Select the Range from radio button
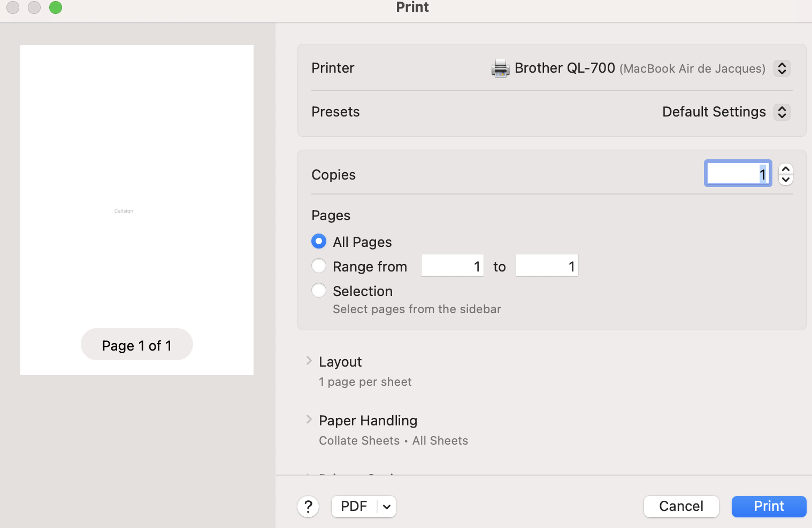812x528 pixels. (x=319, y=266)
